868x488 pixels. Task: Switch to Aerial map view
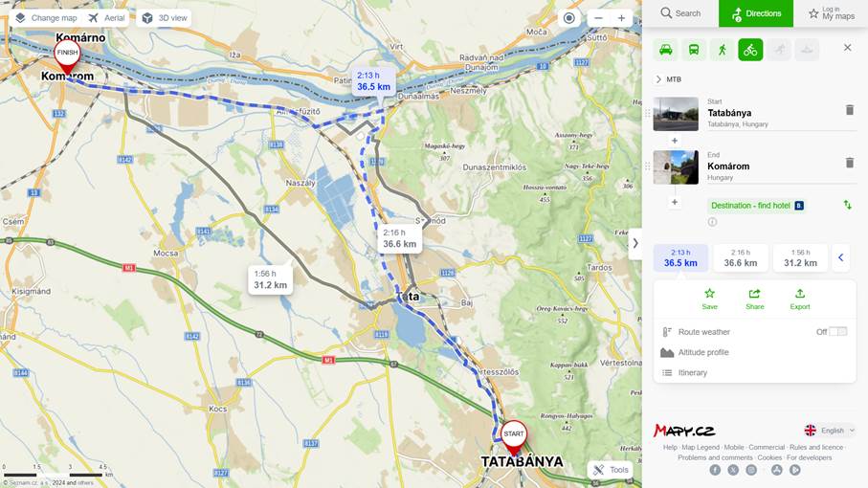click(107, 18)
